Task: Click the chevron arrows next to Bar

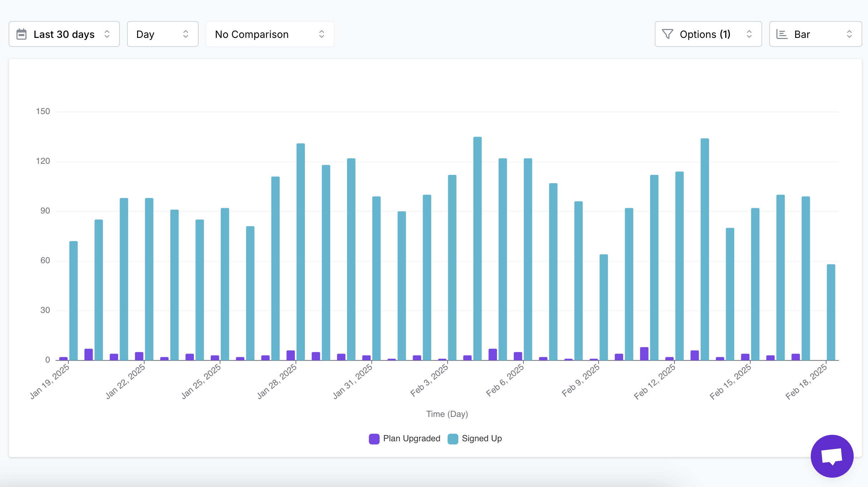Action: pyautogui.click(x=849, y=34)
